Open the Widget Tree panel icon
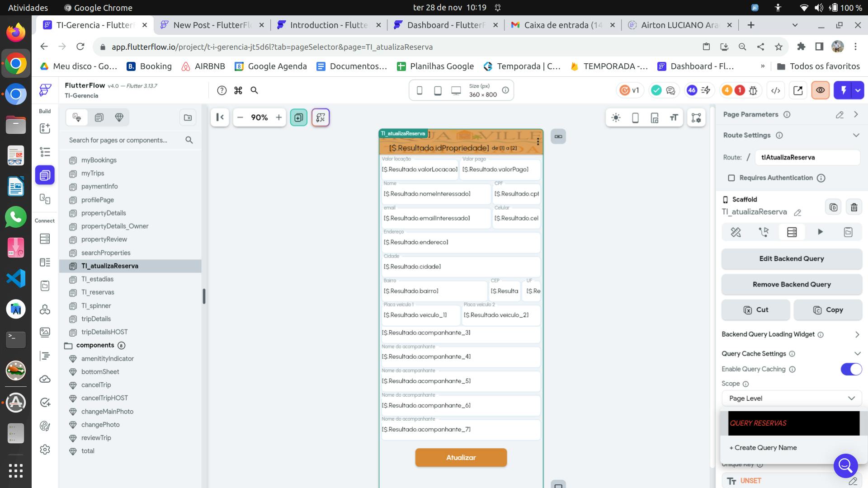Image resolution: width=868 pixels, height=488 pixels. pos(45,152)
